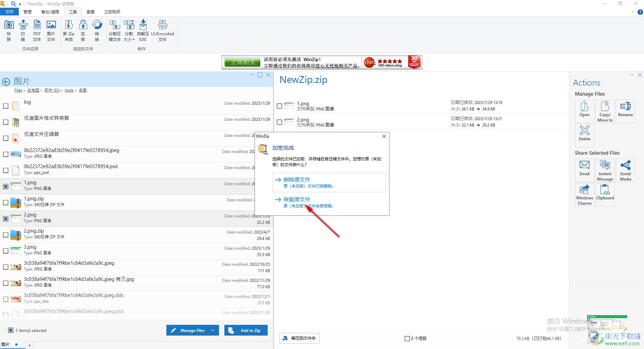Image resolution: width=644 pixels, height=349 pixels.
Task: Click the Files breadcrumb link
Action: (18, 90)
